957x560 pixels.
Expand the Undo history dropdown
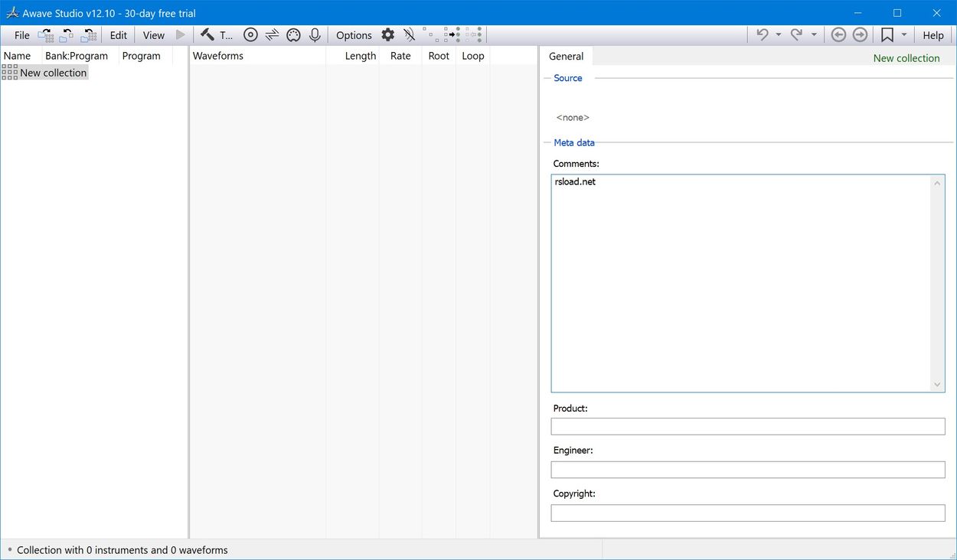click(x=779, y=35)
